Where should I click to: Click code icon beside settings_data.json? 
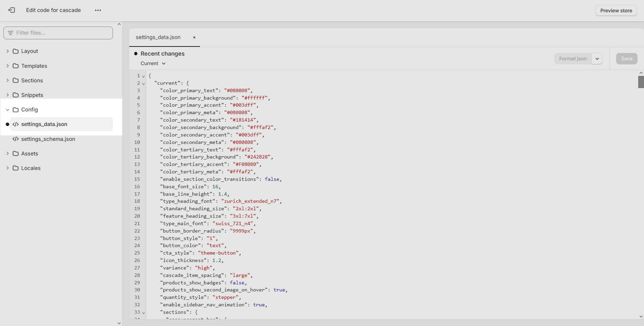(x=16, y=124)
